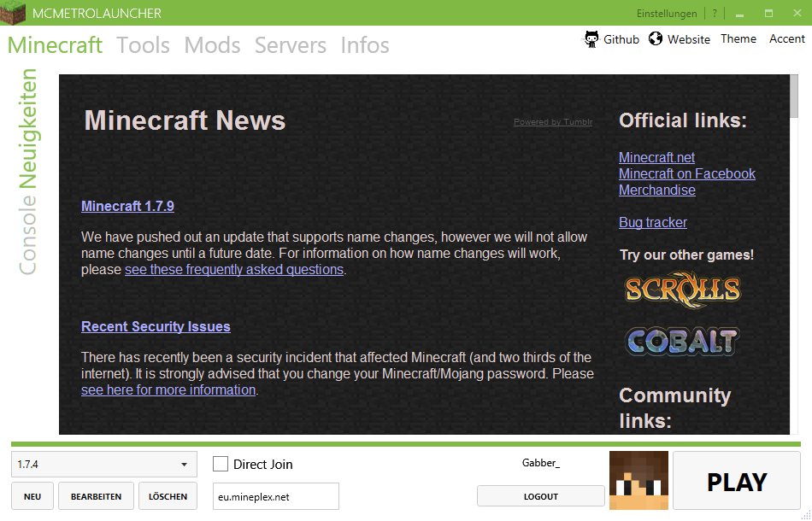The height and width of the screenshot is (521, 812).
Task: Click the PLAY button
Action: click(737, 481)
